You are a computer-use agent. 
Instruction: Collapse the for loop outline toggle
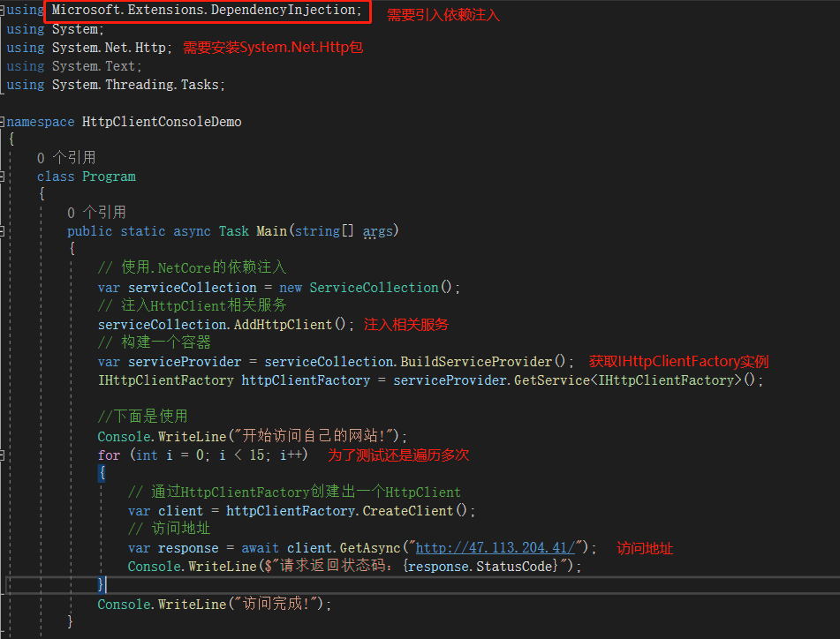pos(2,455)
